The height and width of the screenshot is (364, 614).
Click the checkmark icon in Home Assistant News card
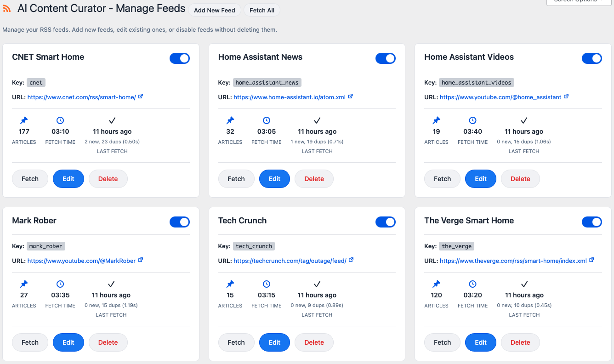pos(317,120)
